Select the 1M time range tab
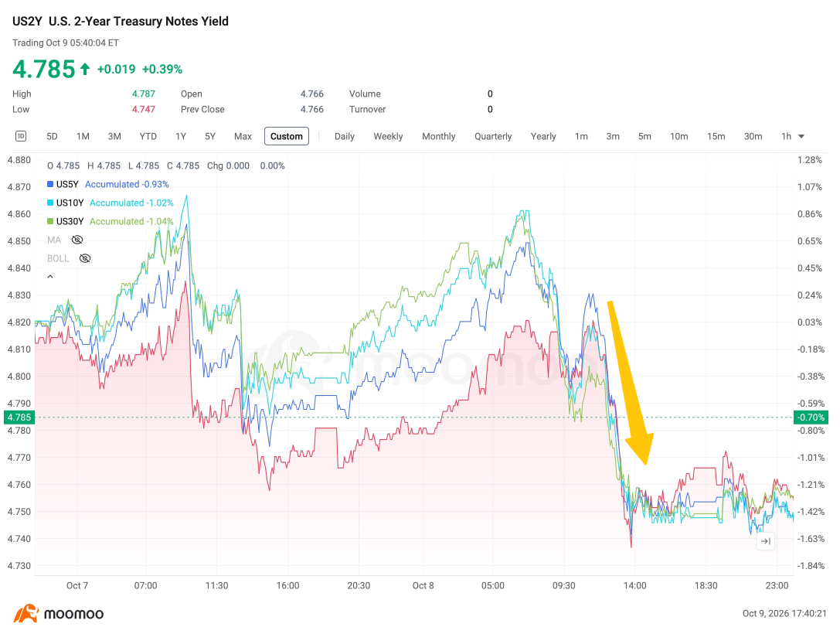Screen dimensions: 840x634 click(x=83, y=136)
